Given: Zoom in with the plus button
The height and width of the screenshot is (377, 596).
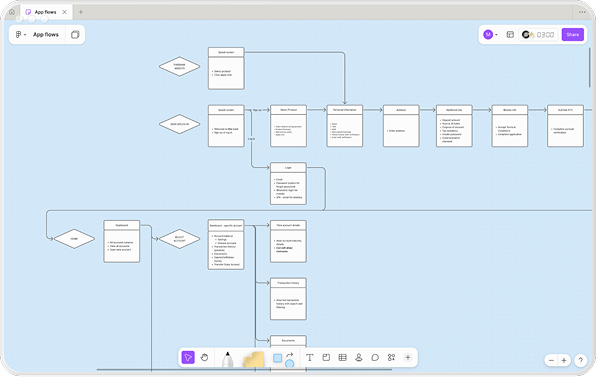Looking at the screenshot, I should point(564,360).
